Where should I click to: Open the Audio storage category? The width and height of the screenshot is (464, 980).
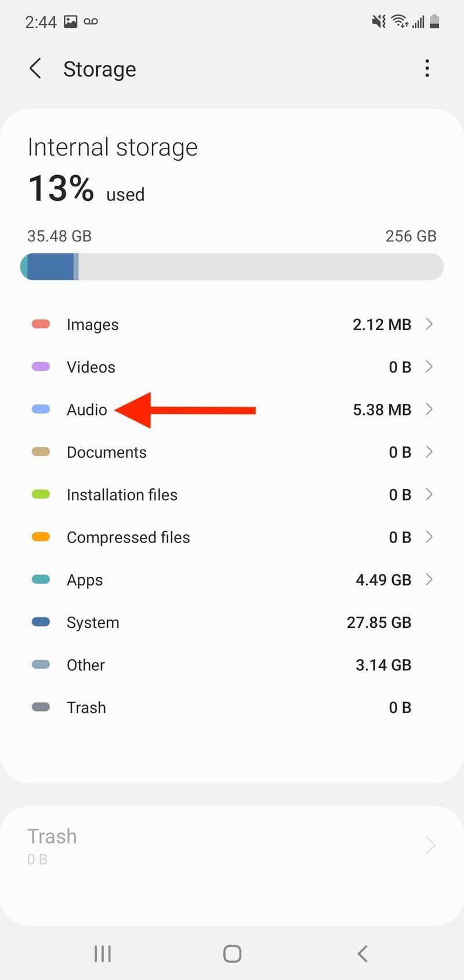87,410
